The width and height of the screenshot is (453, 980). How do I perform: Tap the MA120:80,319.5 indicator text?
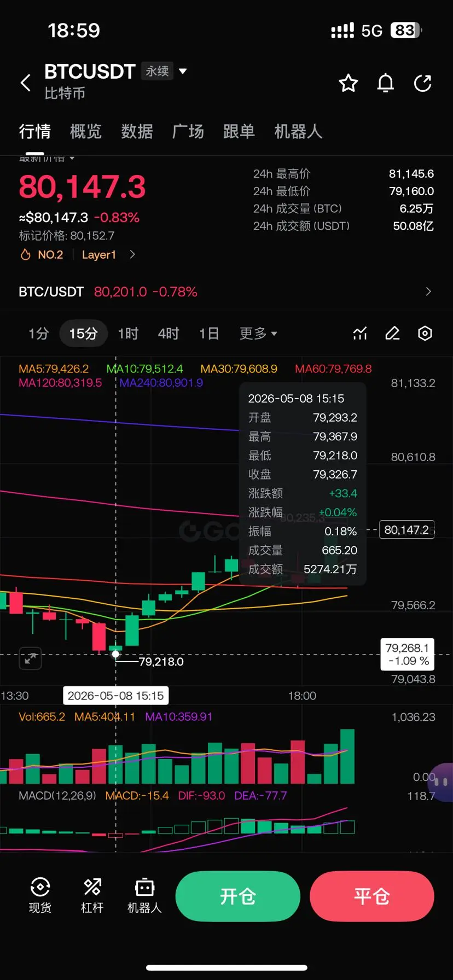60,383
